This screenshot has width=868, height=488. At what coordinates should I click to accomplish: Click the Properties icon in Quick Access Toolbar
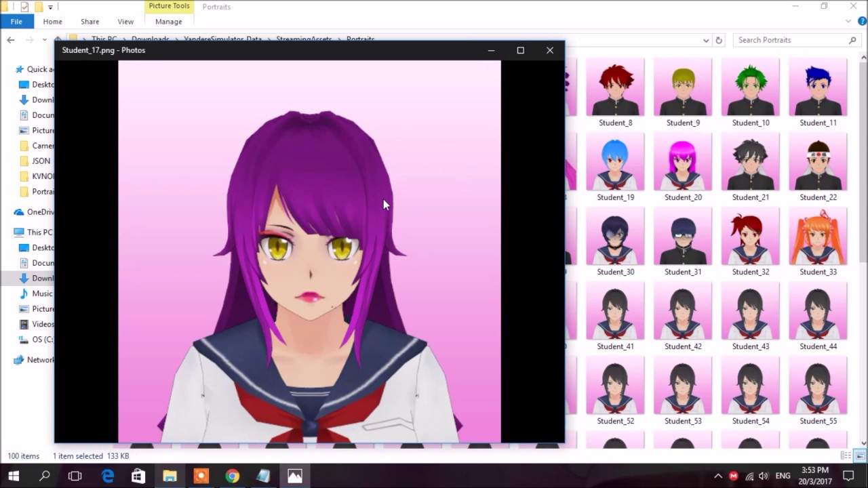pos(24,7)
